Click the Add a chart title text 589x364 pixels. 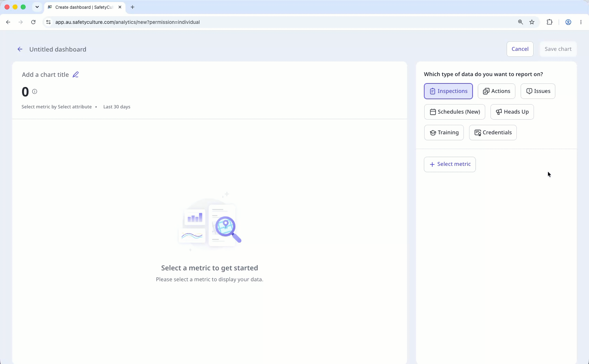45,75
